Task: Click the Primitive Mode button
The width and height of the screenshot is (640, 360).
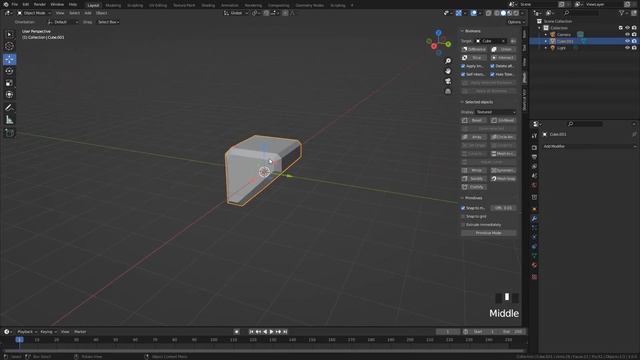Action: pos(489,233)
